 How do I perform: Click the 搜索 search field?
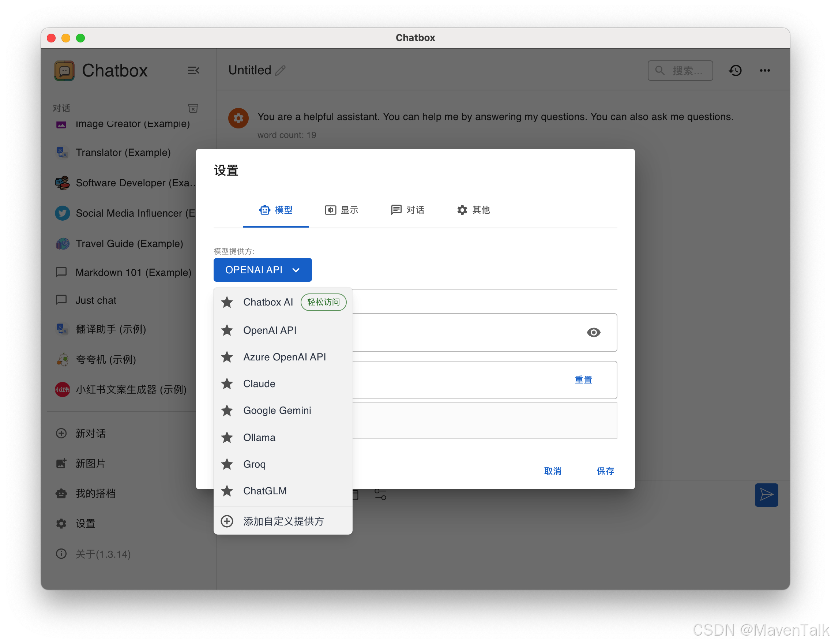pyautogui.click(x=680, y=70)
